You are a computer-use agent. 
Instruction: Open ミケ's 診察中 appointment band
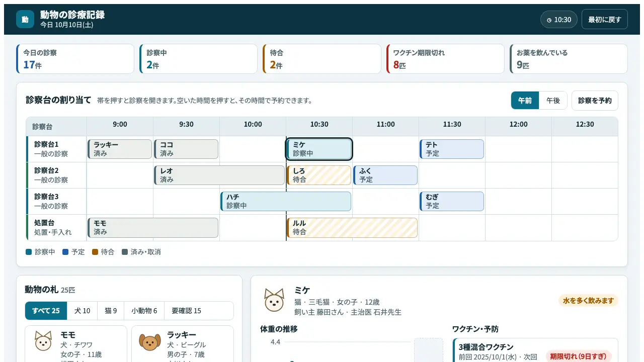pos(319,149)
